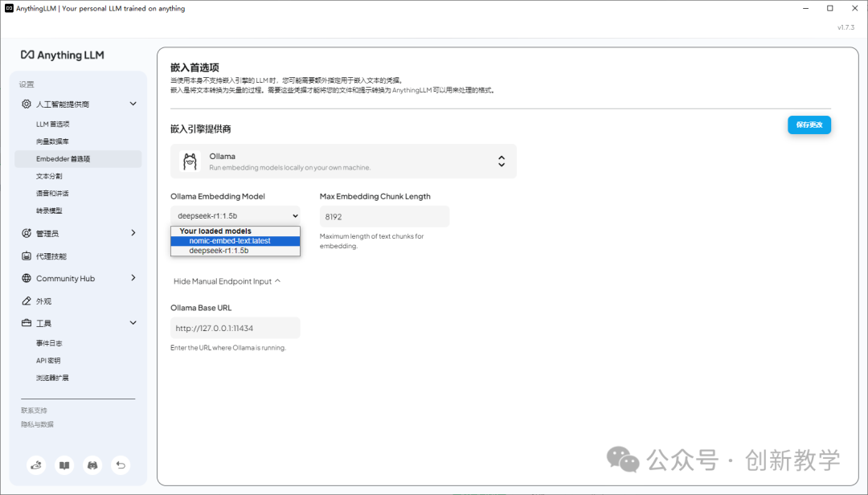
Task: Collapse the 工具 section chevron
Action: point(133,323)
